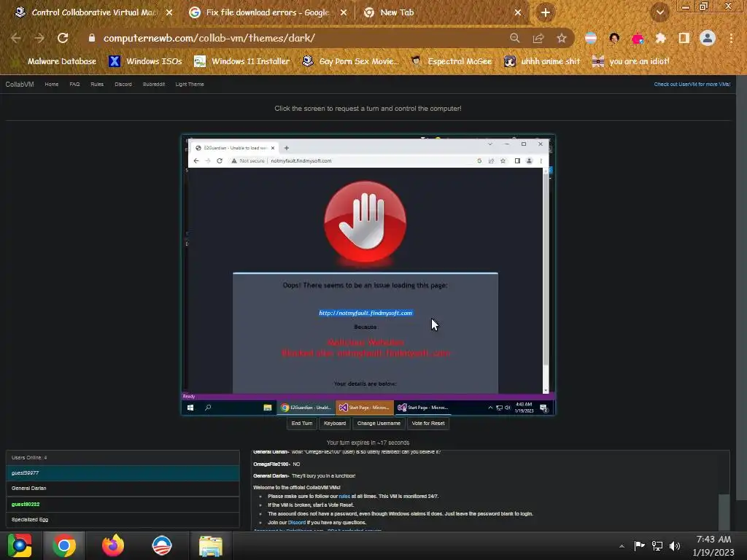Click the share page icon
This screenshot has height=560, width=747.
(538, 38)
